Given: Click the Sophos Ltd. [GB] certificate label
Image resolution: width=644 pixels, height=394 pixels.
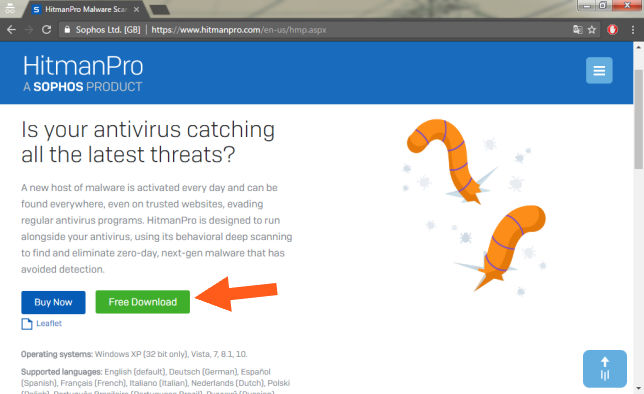Looking at the screenshot, I should (108, 30).
